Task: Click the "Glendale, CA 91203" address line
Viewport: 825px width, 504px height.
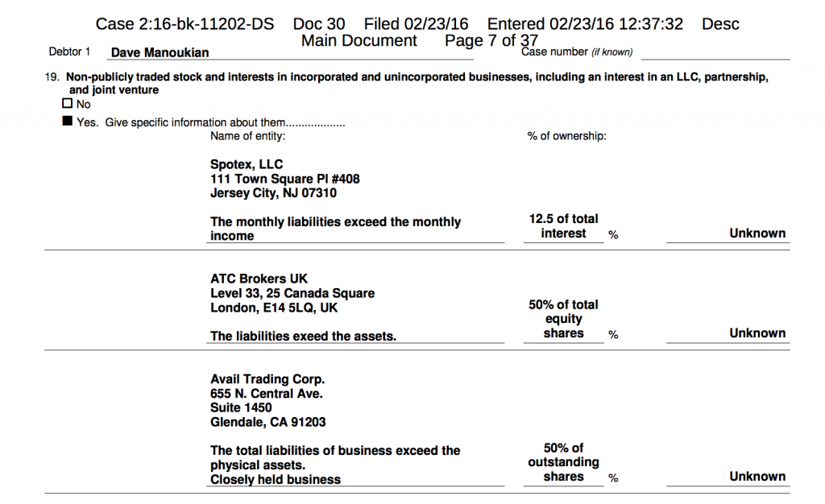Action: click(x=267, y=422)
